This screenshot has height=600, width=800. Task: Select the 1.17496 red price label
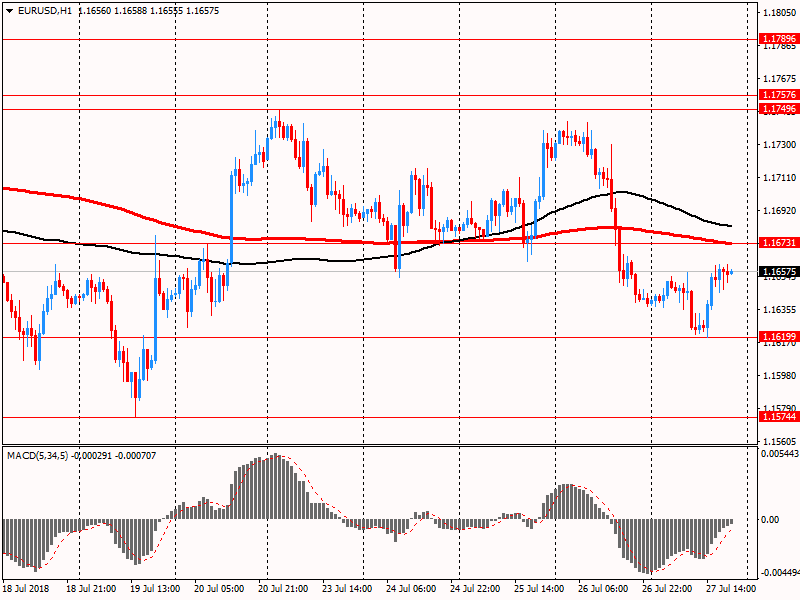(779, 109)
